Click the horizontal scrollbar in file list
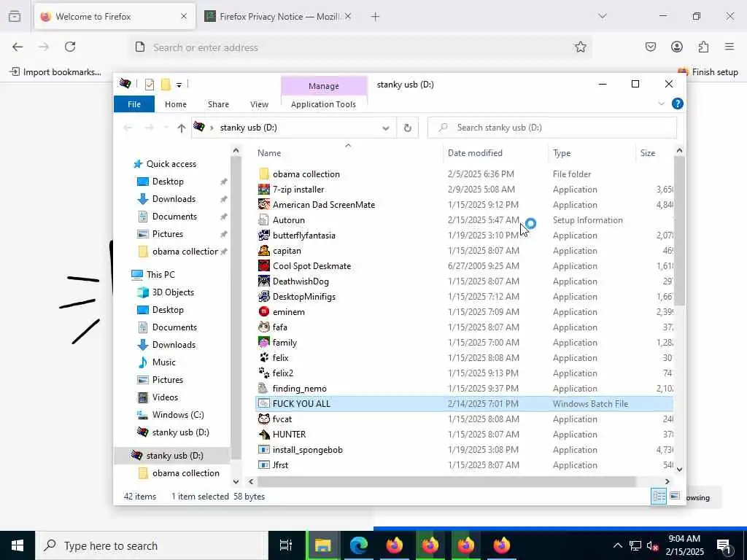This screenshot has height=560, width=747. (446, 481)
